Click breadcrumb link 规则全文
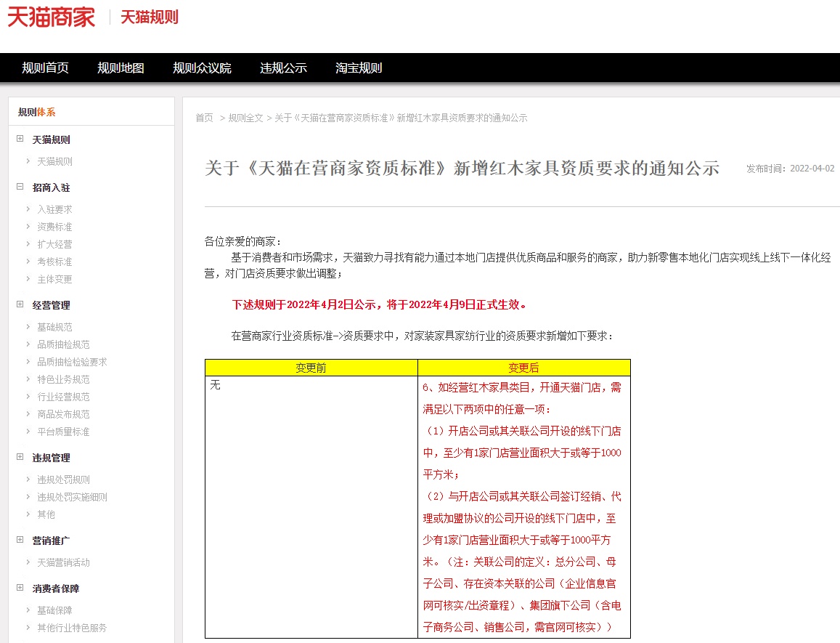Screen dimensions: 840x643 pos(246,118)
